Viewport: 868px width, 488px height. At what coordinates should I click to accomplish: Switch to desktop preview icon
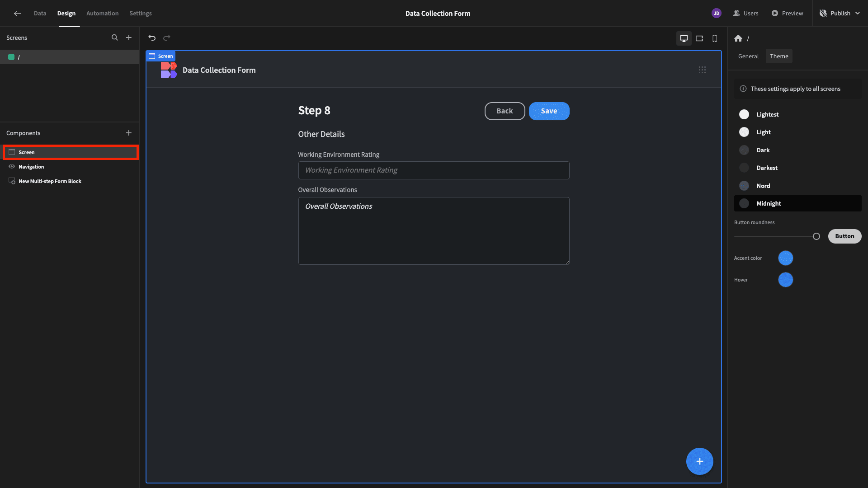click(x=684, y=38)
